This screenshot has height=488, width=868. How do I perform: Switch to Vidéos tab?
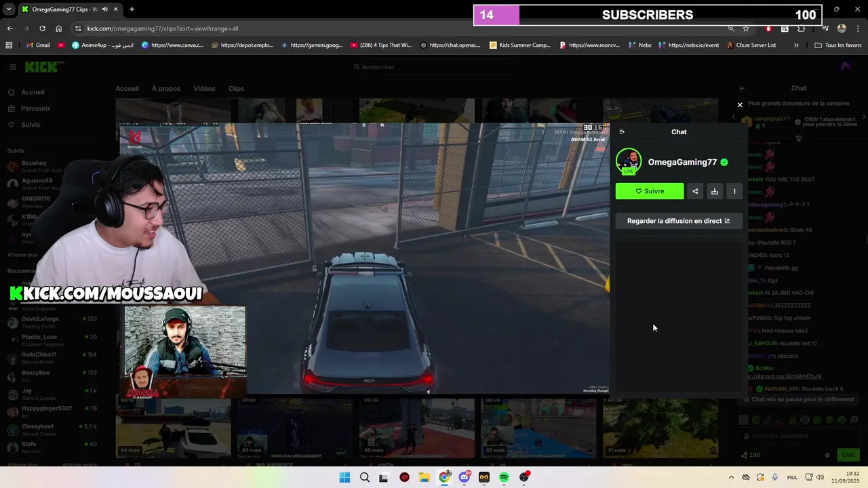click(x=204, y=89)
